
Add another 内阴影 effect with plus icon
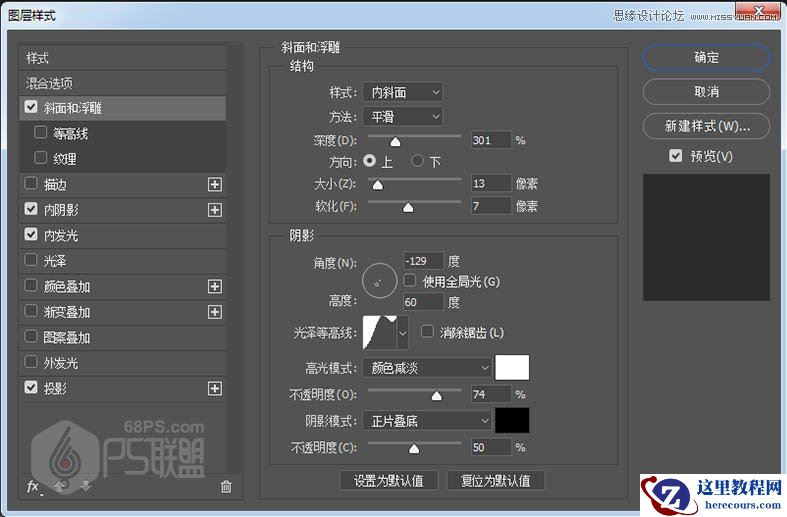coord(215,210)
